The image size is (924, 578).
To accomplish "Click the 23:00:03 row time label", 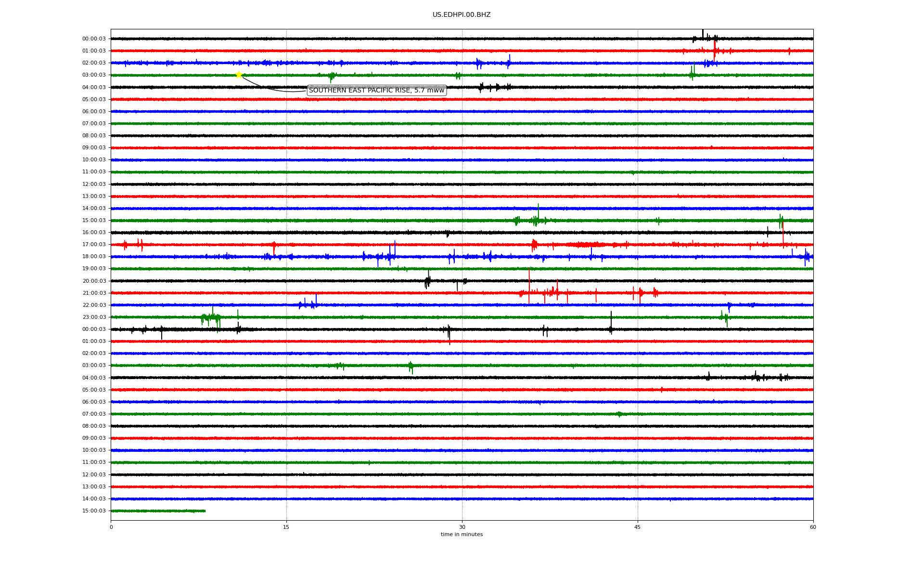I will click(94, 317).
